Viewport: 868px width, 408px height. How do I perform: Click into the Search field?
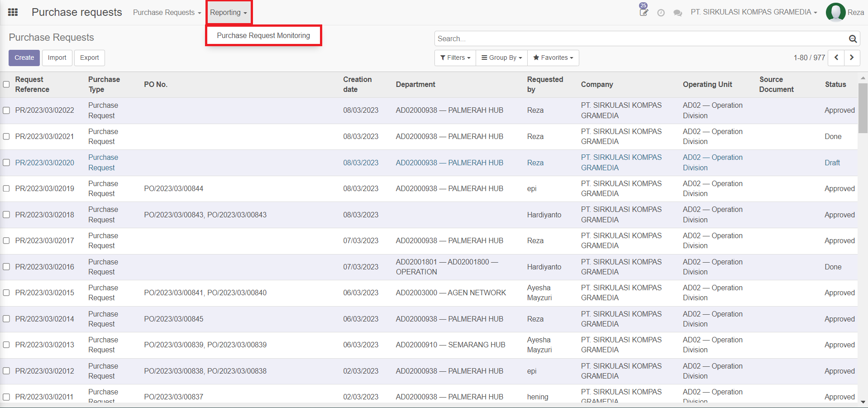(x=641, y=38)
